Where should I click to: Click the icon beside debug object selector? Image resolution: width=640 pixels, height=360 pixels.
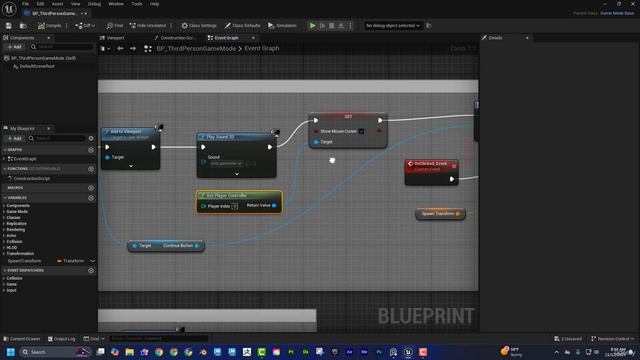tap(429, 26)
